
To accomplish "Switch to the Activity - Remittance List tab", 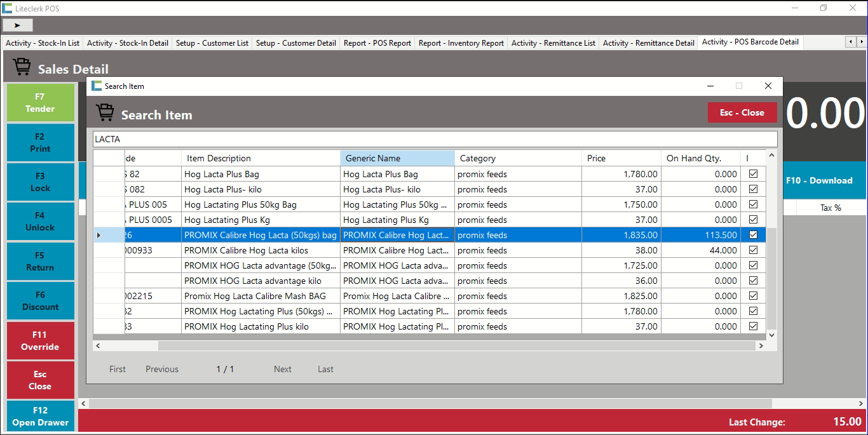I will tap(553, 43).
